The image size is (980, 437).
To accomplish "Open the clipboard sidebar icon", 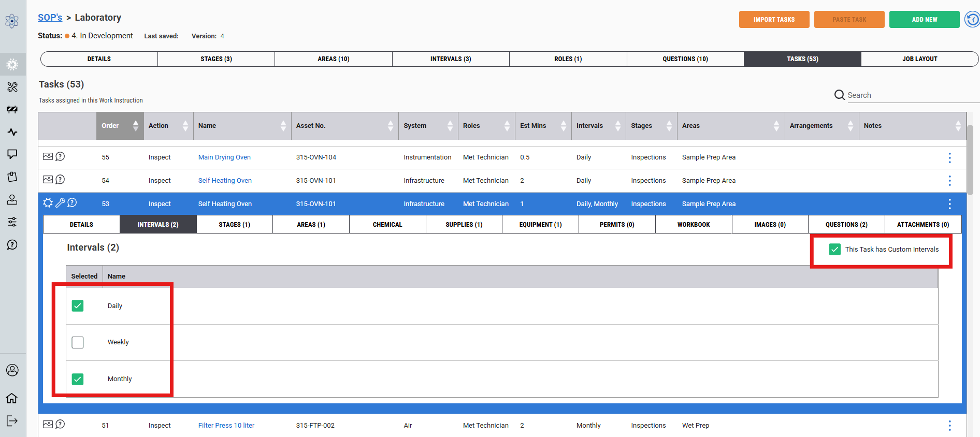I will (x=12, y=177).
